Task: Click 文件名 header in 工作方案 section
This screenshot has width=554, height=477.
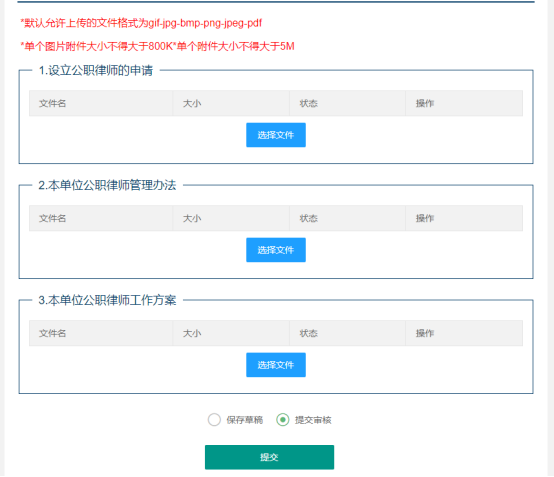Action: tap(52, 333)
